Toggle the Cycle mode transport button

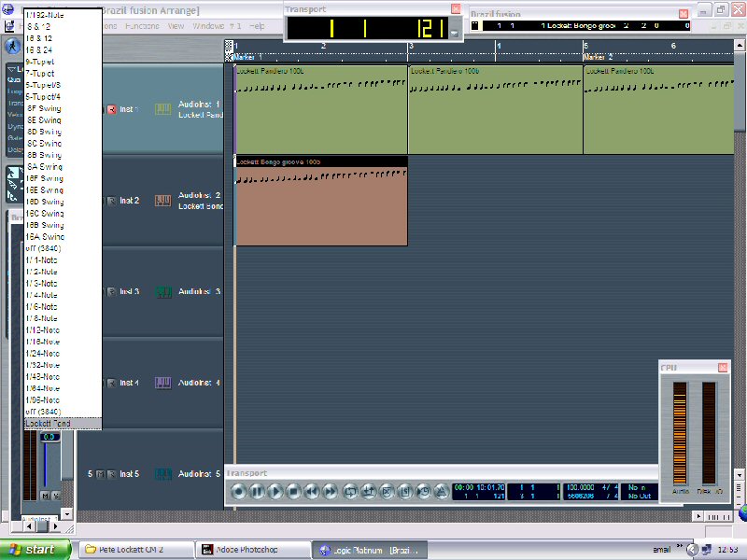tap(351, 491)
